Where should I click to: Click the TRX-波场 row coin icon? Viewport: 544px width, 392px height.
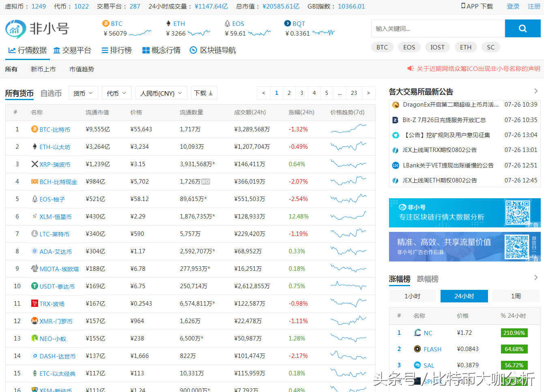(x=35, y=303)
